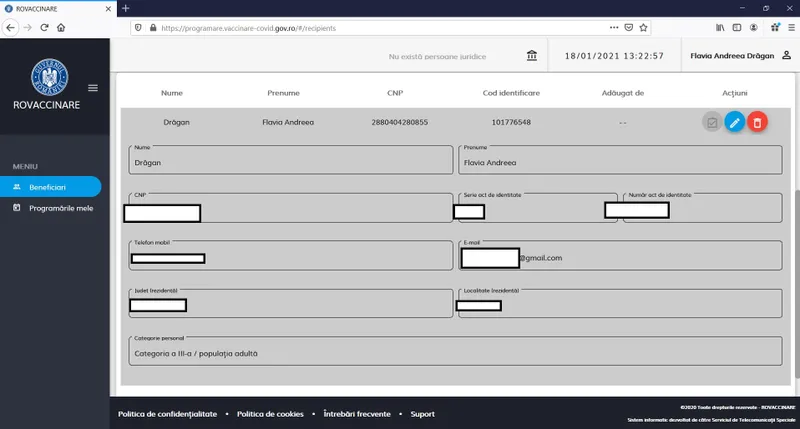800x429 pixels.
Task: Click the grey schedule appointment icon
Action: (x=712, y=123)
